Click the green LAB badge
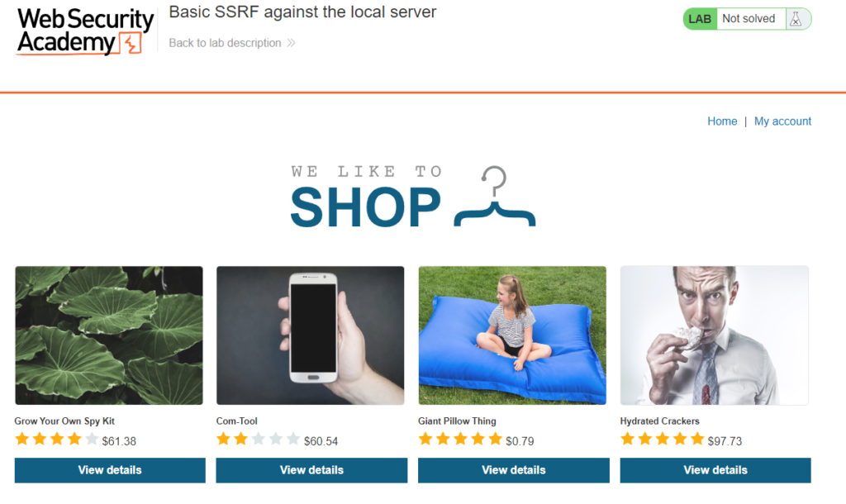The image size is (846, 504). click(x=700, y=19)
